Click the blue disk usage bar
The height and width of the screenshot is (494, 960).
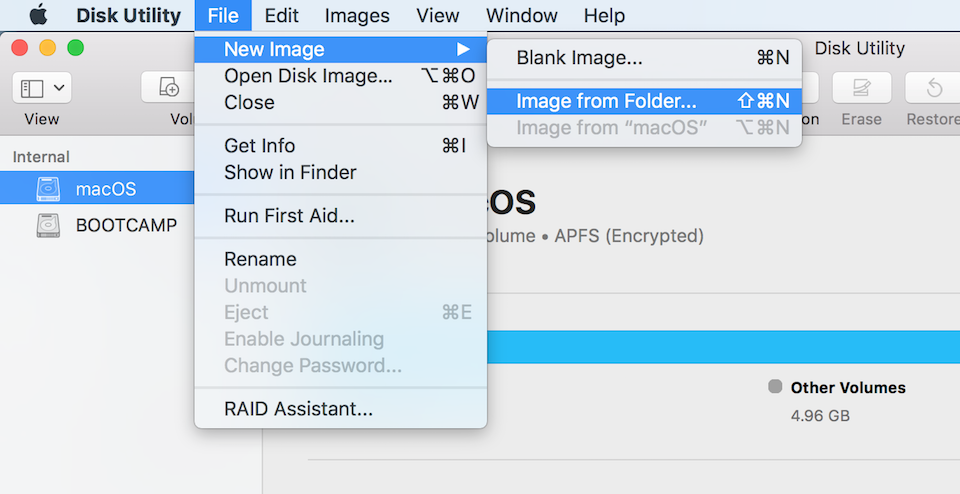724,347
